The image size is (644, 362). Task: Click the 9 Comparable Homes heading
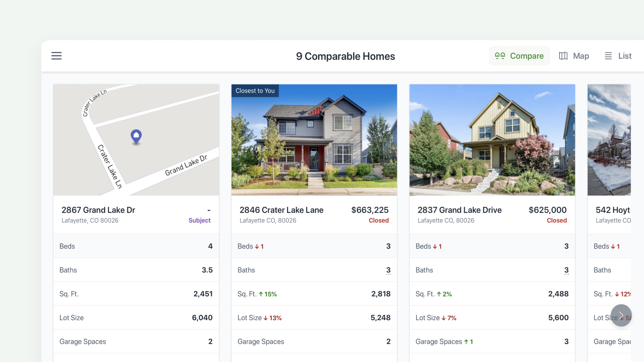point(345,56)
